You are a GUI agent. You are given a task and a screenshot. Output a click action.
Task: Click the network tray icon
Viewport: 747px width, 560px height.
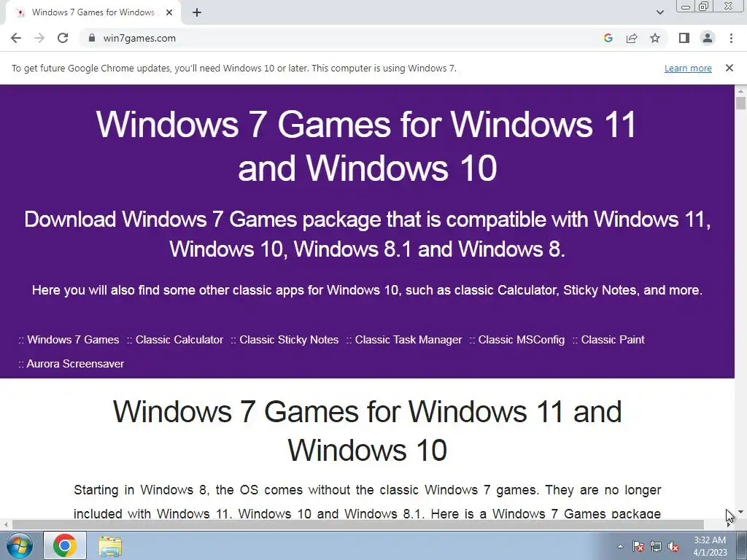[656, 546]
